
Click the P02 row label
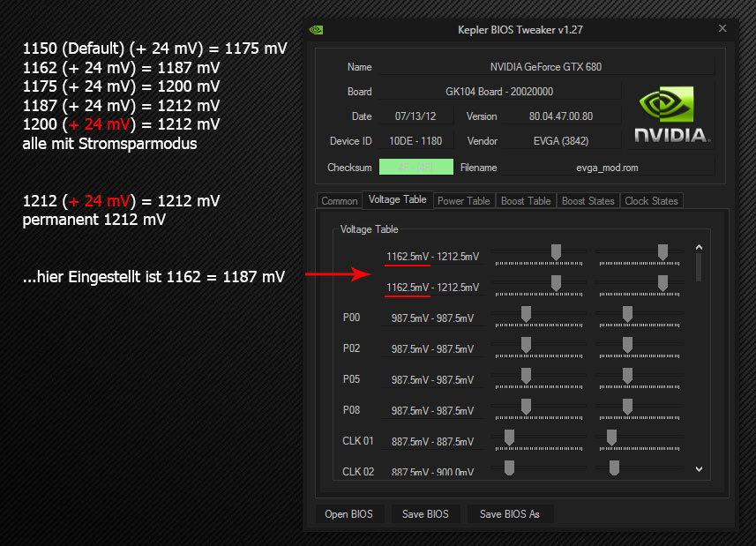(351, 348)
